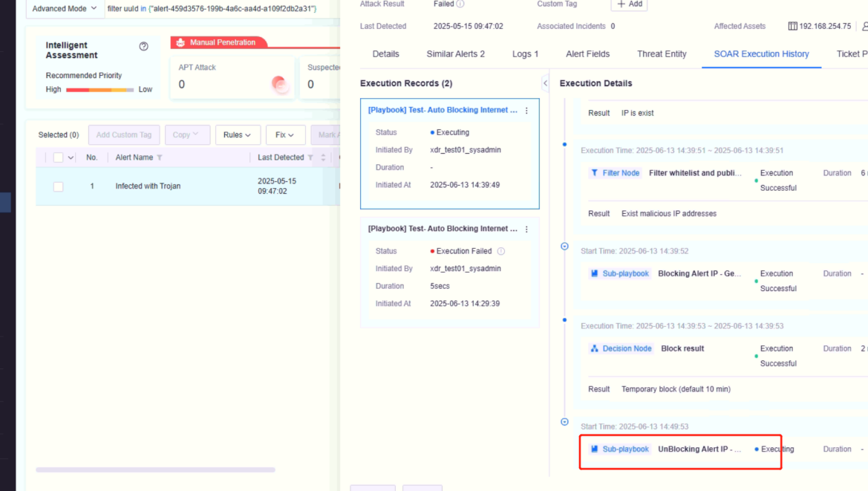Click the Manual Penetration badge icon
This screenshot has height=491, width=868.
[x=180, y=42]
